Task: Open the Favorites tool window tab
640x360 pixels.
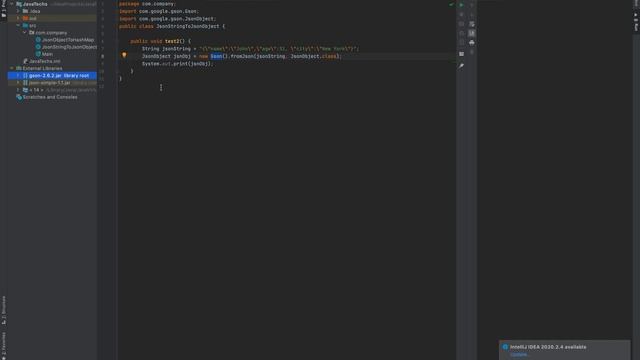Action: 4,345
